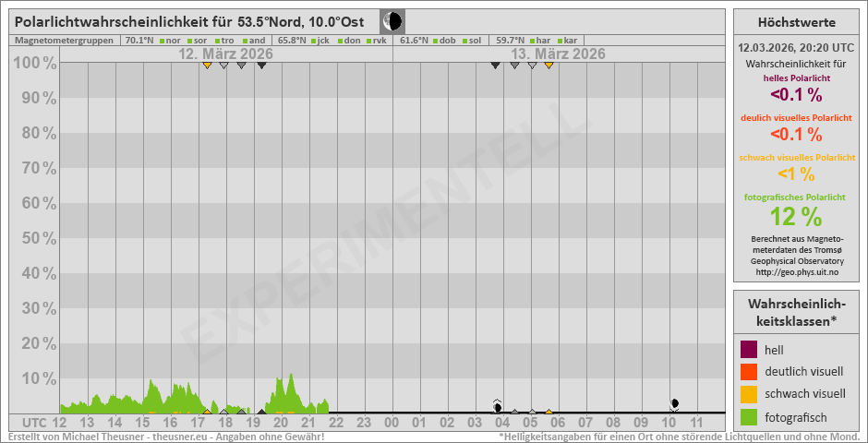Click the orange triangle marker under 12. März 2026
Screen dimensions: 868x443
(207, 65)
